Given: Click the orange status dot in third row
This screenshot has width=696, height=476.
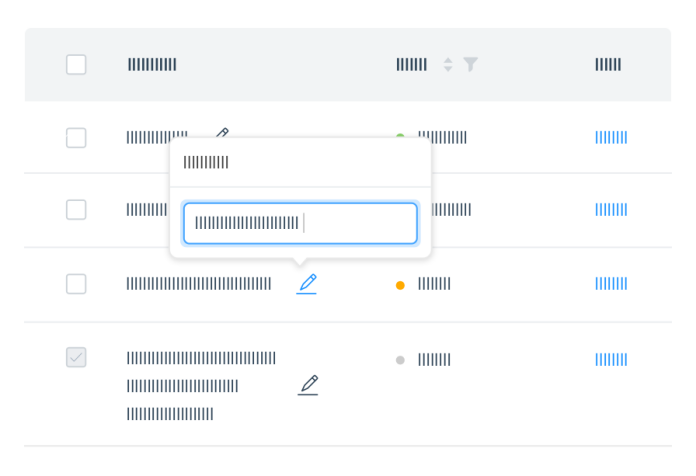Looking at the screenshot, I should coord(400,285).
